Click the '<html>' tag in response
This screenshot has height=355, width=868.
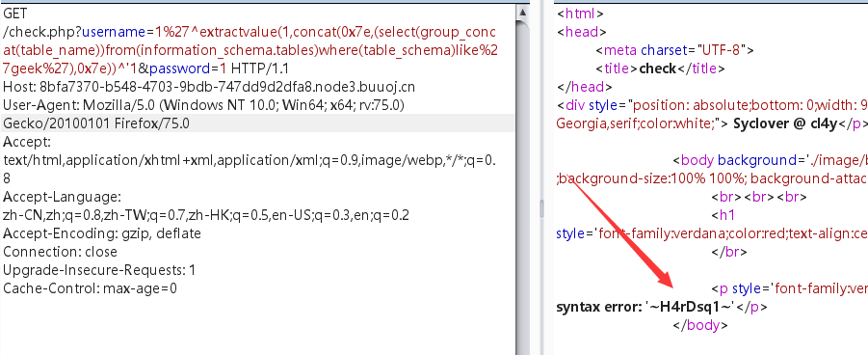click(580, 14)
